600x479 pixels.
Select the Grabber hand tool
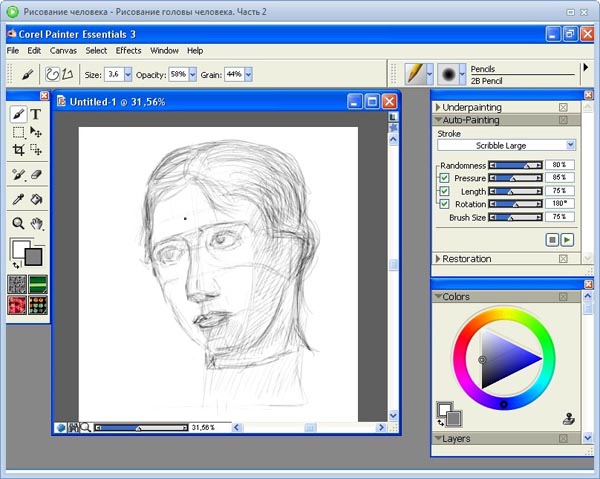tap(36, 223)
